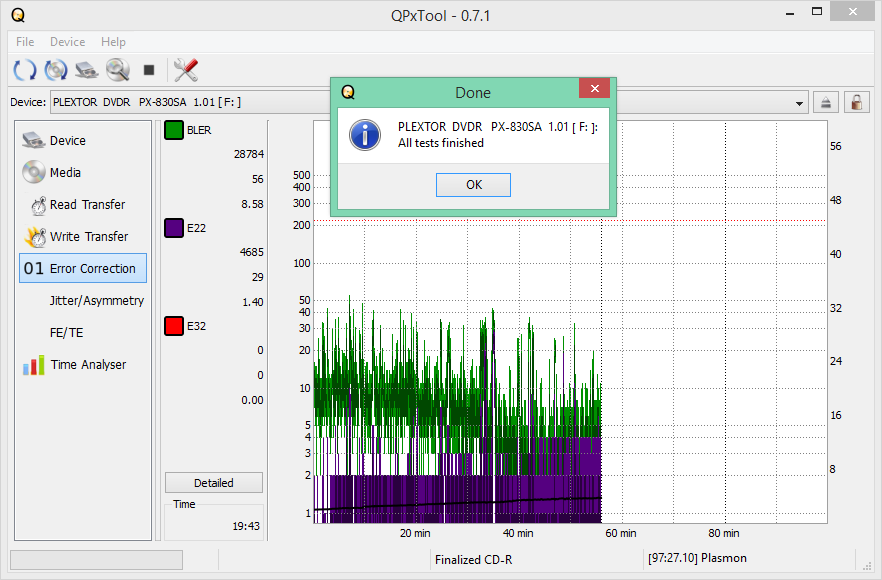Viewport: 882px width, 580px height.
Task: Click the blue info icon in dialog
Action: 364,135
